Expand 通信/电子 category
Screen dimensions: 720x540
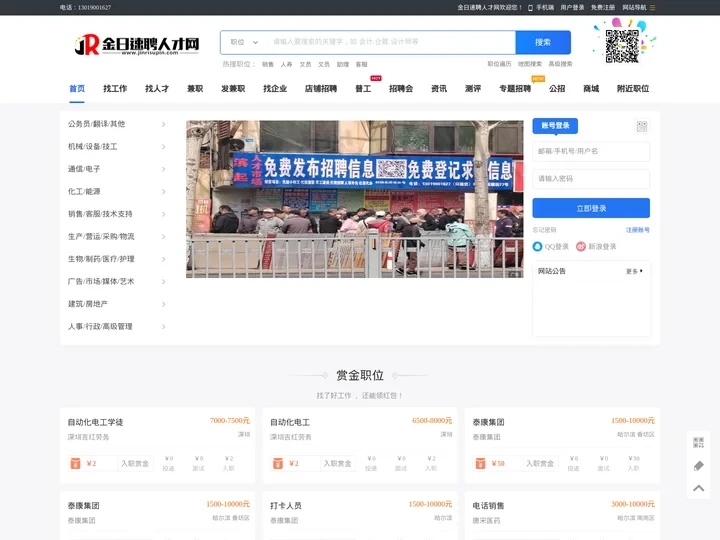pos(163,169)
